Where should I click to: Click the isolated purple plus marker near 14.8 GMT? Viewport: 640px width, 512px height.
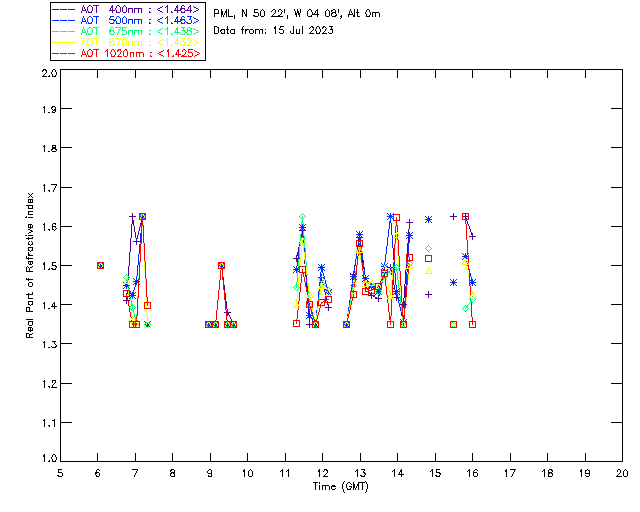coord(428,294)
